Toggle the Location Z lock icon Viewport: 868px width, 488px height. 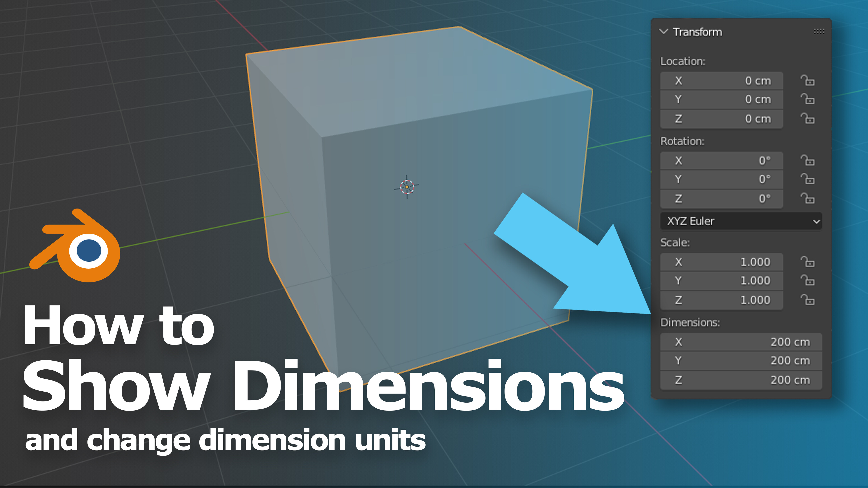pyautogui.click(x=807, y=119)
